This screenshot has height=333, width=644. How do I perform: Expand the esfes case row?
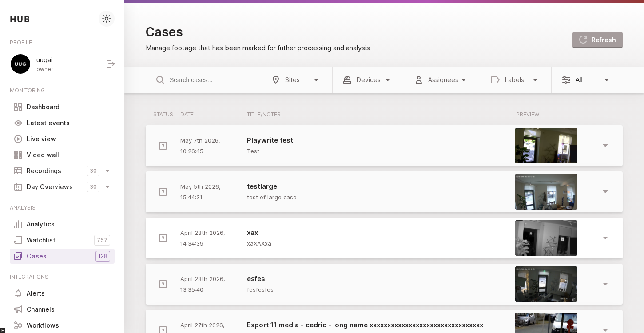tap(605, 284)
